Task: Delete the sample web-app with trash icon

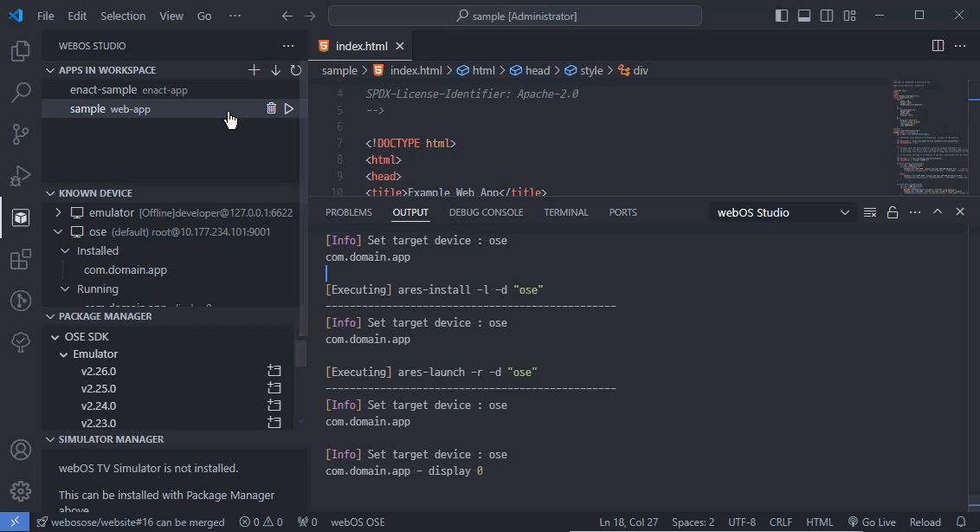Action: coord(271,108)
